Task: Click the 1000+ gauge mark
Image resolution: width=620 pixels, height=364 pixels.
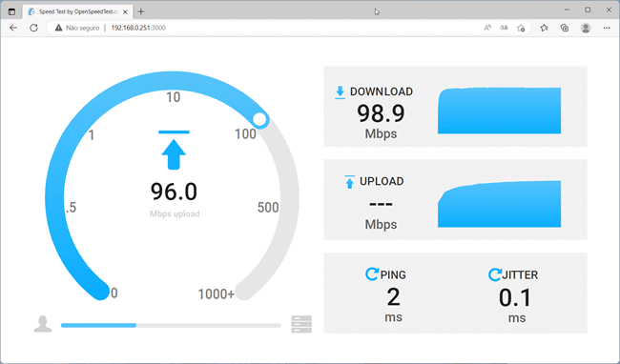Action: pos(216,294)
